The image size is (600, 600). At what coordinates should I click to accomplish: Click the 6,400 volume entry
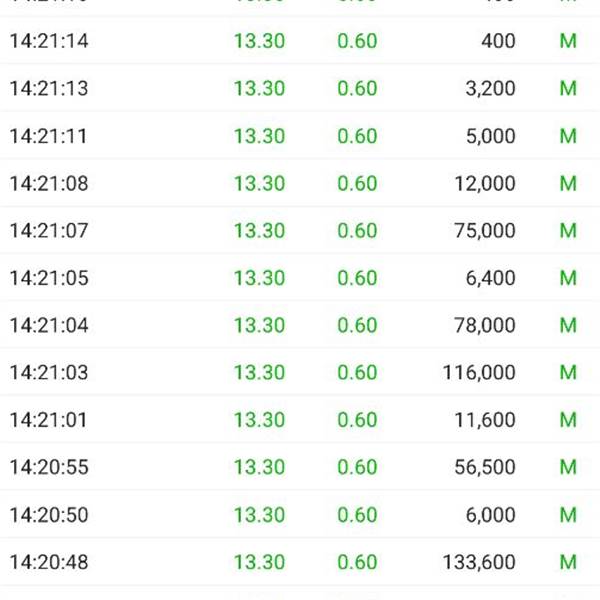click(490, 278)
